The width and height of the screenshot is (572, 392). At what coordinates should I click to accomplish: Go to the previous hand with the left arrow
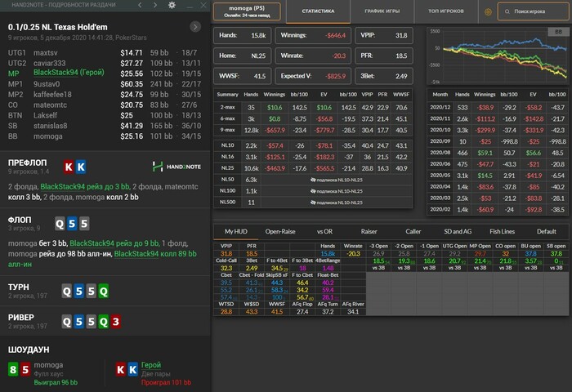click(140, 5)
